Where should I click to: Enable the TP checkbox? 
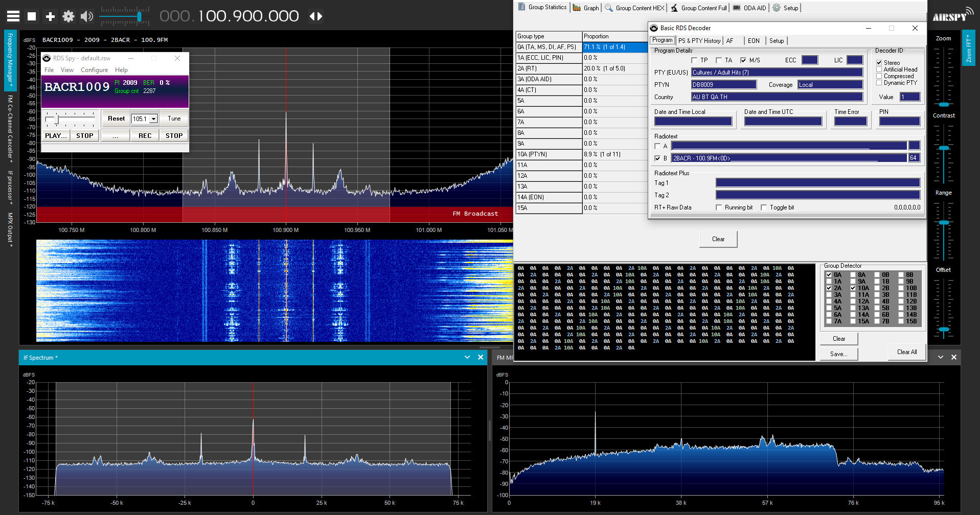pyautogui.click(x=695, y=60)
